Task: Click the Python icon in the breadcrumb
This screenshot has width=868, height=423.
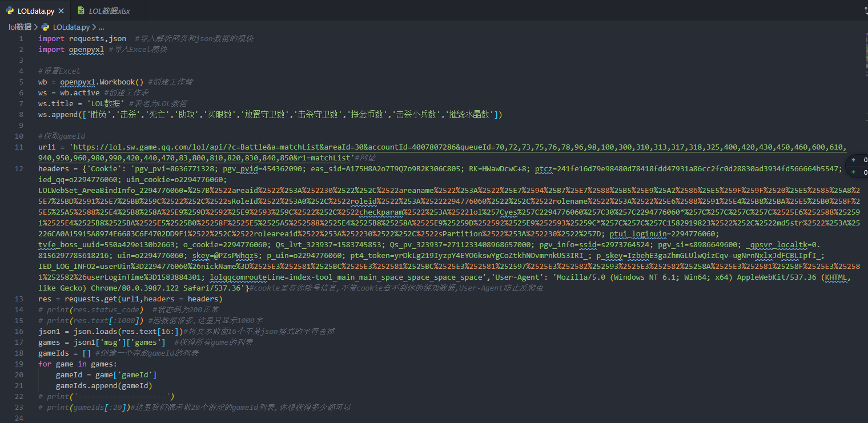Action: (45, 27)
